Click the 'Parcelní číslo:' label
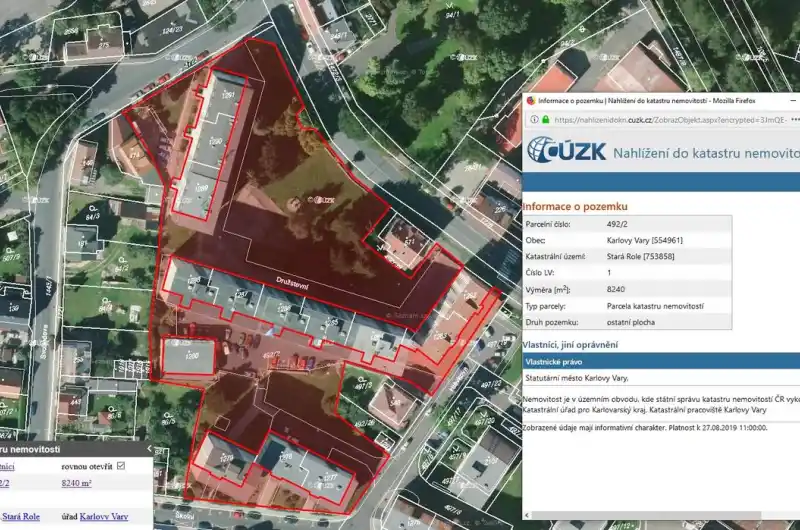The width and height of the screenshot is (800, 530). 547,224
